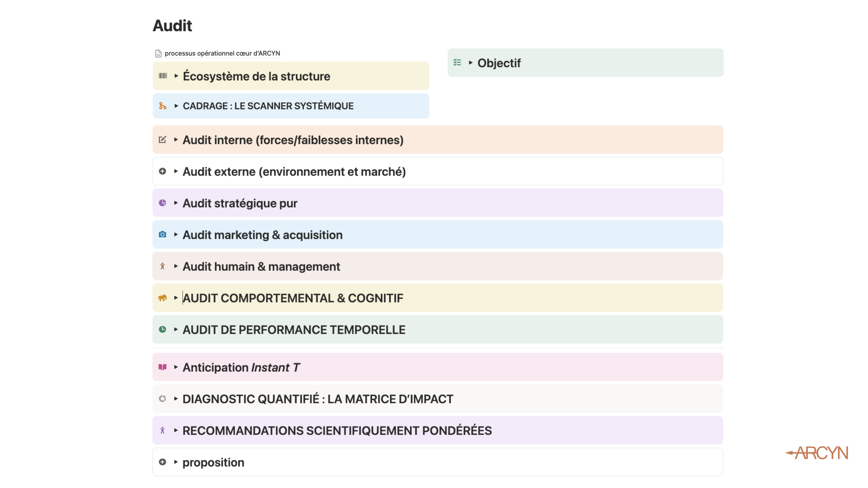Image resolution: width=868 pixels, height=488 pixels.
Task: Expand the proposition toggle
Action: click(x=176, y=462)
